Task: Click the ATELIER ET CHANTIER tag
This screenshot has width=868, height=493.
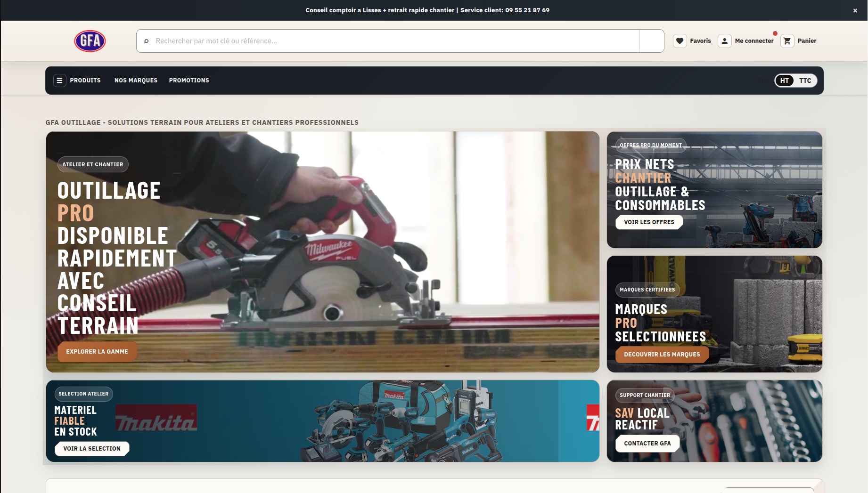Action: pyautogui.click(x=93, y=164)
